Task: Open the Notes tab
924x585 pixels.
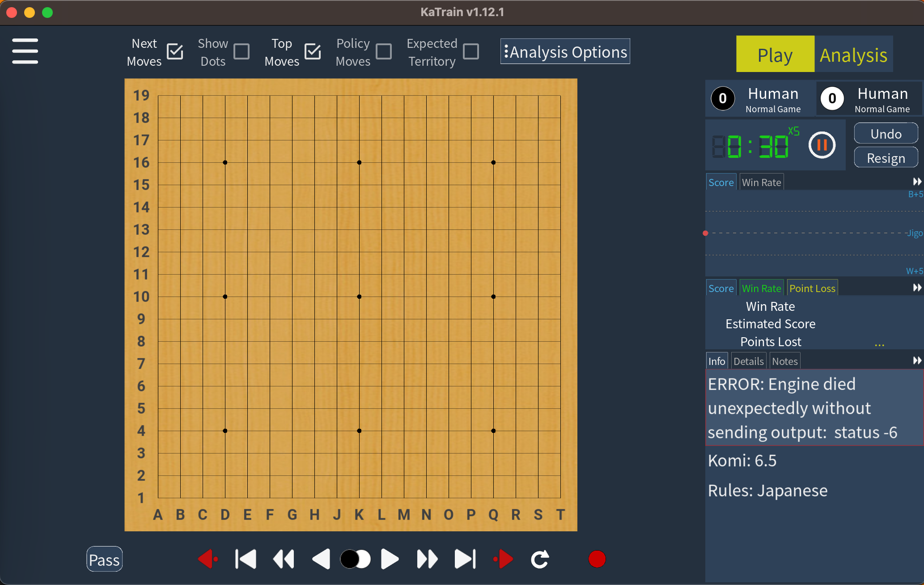Action: pyautogui.click(x=784, y=361)
